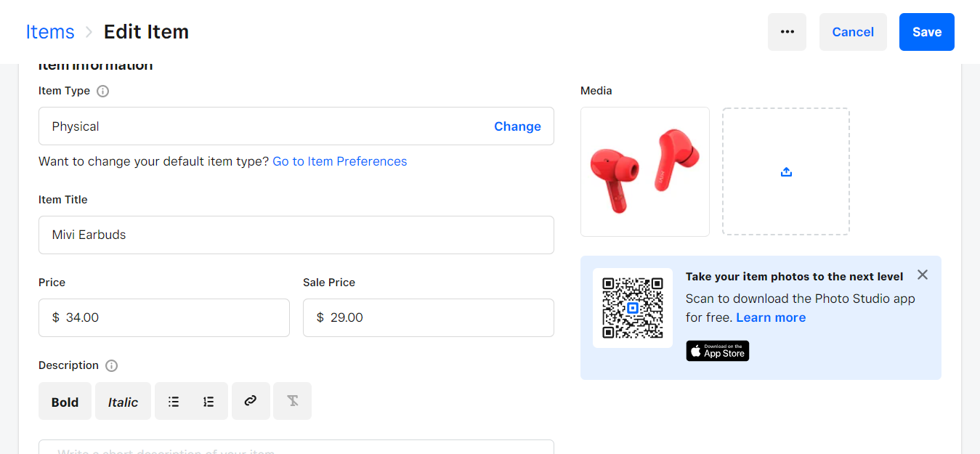The image size is (980, 454).
Task: Clear text formatting in description
Action: [293, 401]
